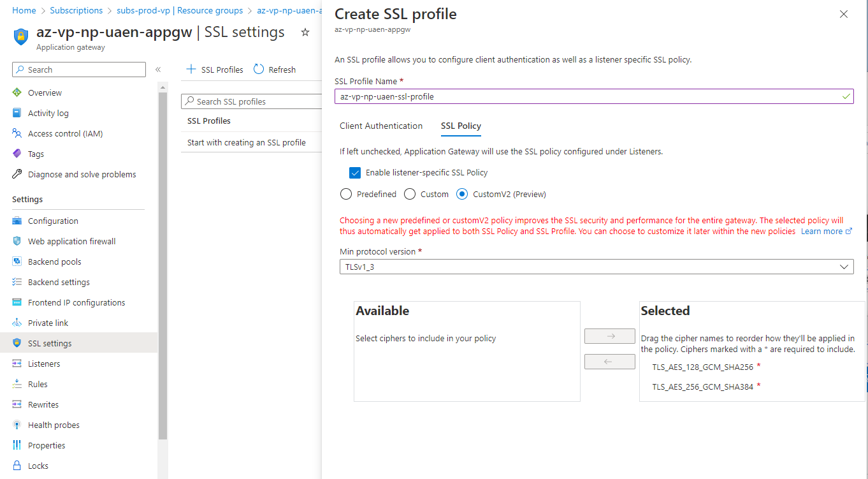Screen dimensions: 868x479
Task: Click the sidebar Search field
Action: point(79,70)
